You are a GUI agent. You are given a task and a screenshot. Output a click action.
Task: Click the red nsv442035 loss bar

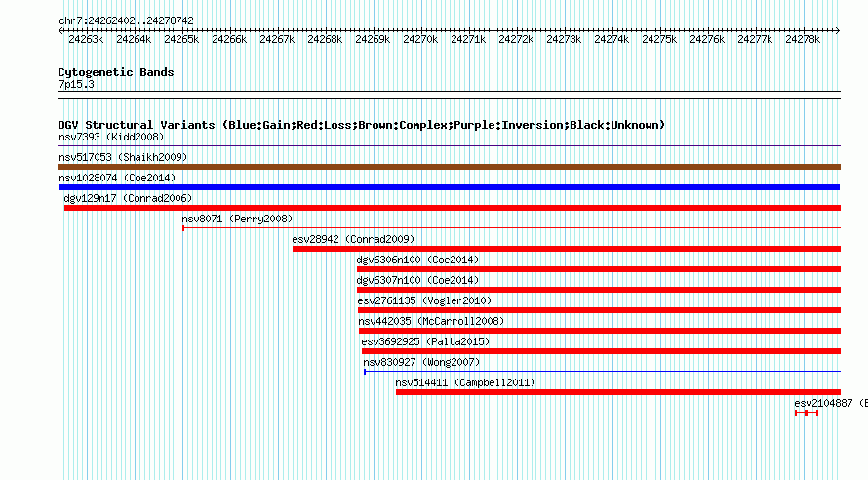600,331
